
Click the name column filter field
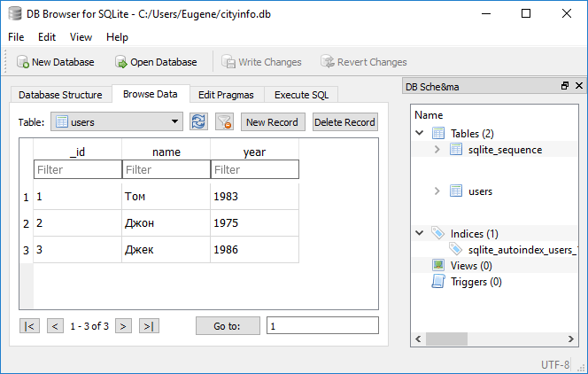[x=166, y=169]
